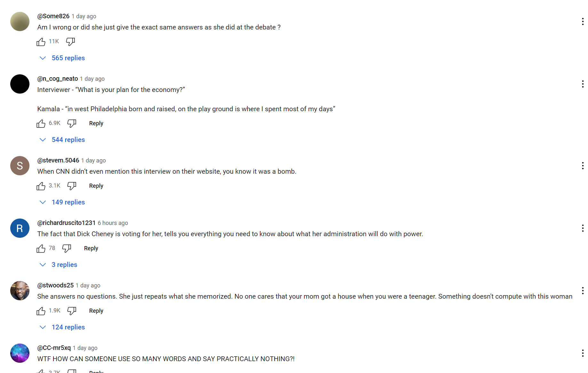
Task: Like the comment by @Some826
Action: [x=41, y=42]
